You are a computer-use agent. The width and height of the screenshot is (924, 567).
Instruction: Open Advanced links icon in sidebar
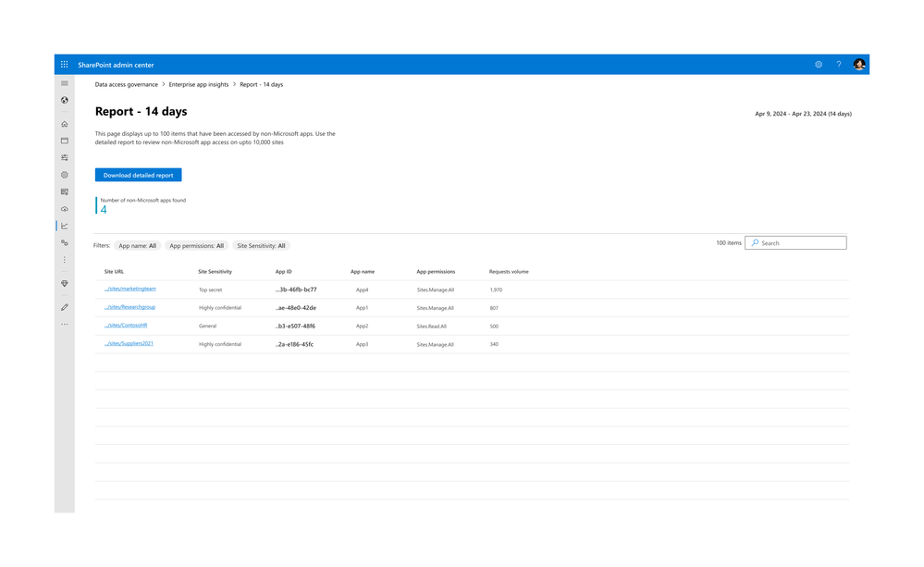[64, 243]
